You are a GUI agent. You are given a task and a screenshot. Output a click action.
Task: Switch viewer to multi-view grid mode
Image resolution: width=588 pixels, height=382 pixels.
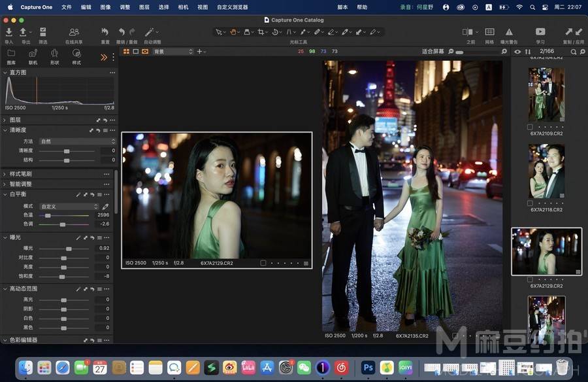coord(126,52)
